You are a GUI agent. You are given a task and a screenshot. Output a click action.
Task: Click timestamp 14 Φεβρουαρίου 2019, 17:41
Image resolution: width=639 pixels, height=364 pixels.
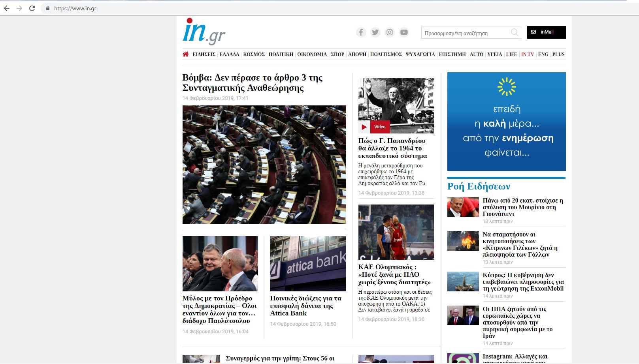coord(215,98)
